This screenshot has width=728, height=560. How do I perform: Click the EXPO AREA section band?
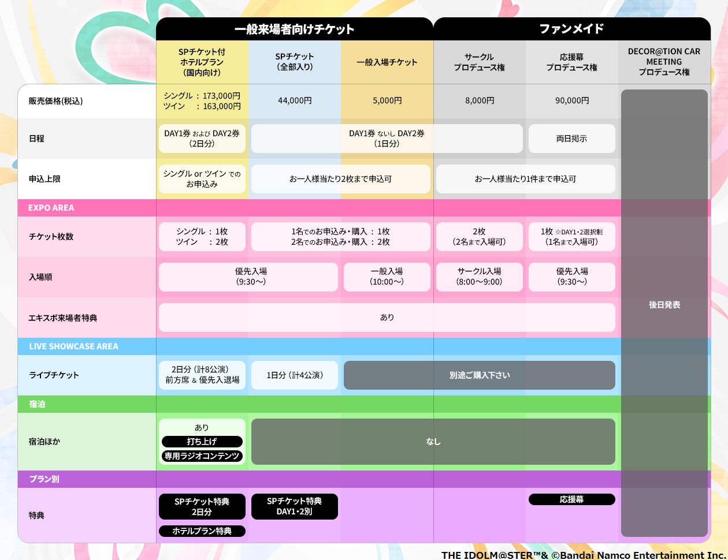(x=364, y=208)
